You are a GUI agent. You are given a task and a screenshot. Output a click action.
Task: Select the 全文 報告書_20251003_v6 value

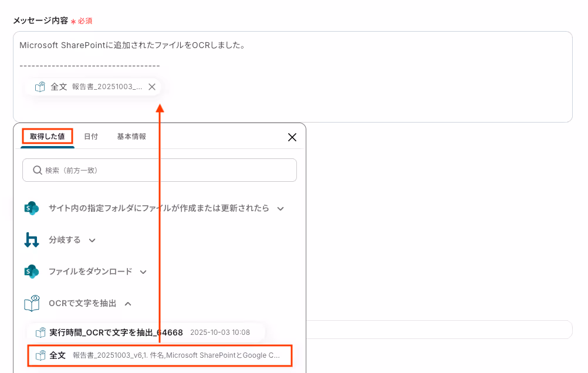(160, 355)
